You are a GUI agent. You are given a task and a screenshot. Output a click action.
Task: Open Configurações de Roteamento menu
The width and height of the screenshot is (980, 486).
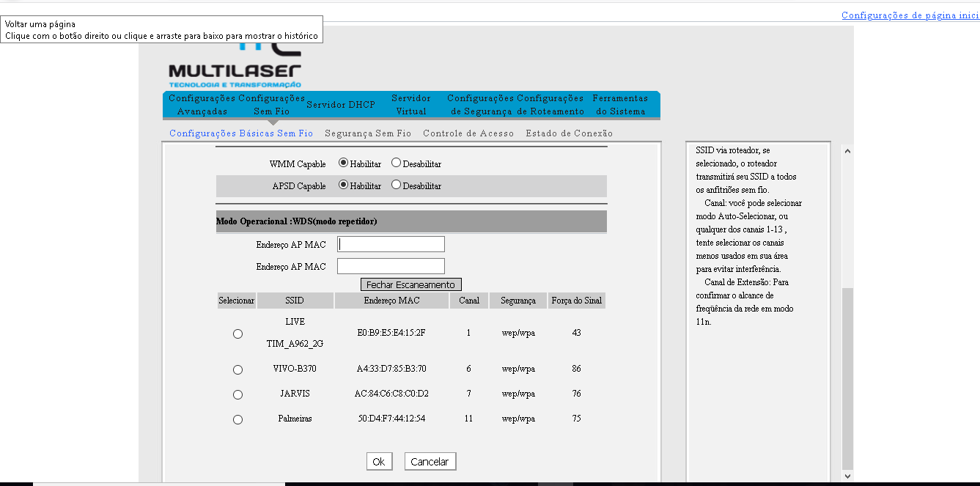click(x=550, y=105)
